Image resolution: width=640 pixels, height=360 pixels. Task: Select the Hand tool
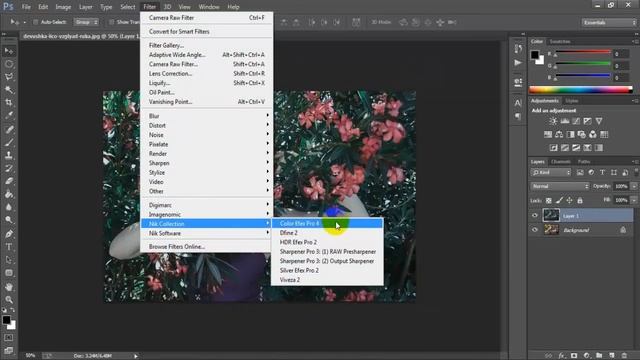pyautogui.click(x=9, y=287)
